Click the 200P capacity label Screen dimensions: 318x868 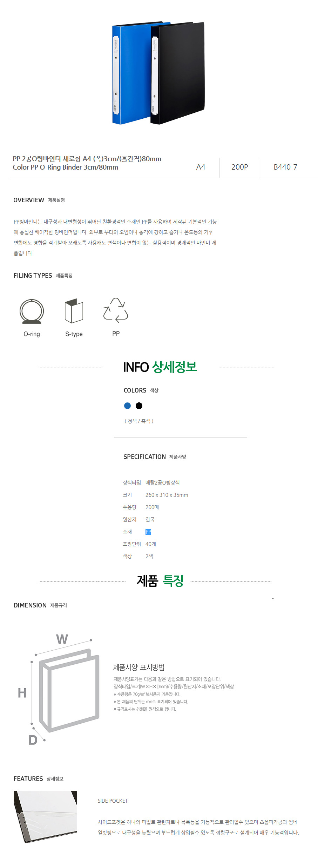coord(239,167)
